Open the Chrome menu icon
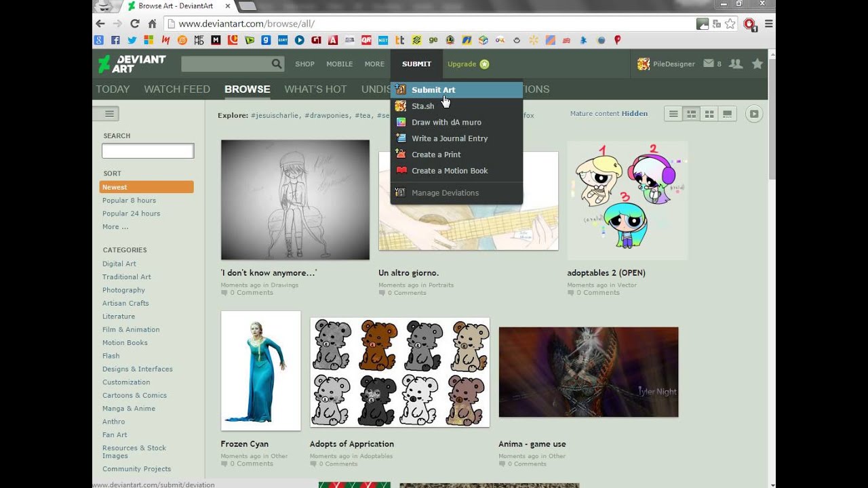The height and width of the screenshot is (488, 868). [768, 24]
